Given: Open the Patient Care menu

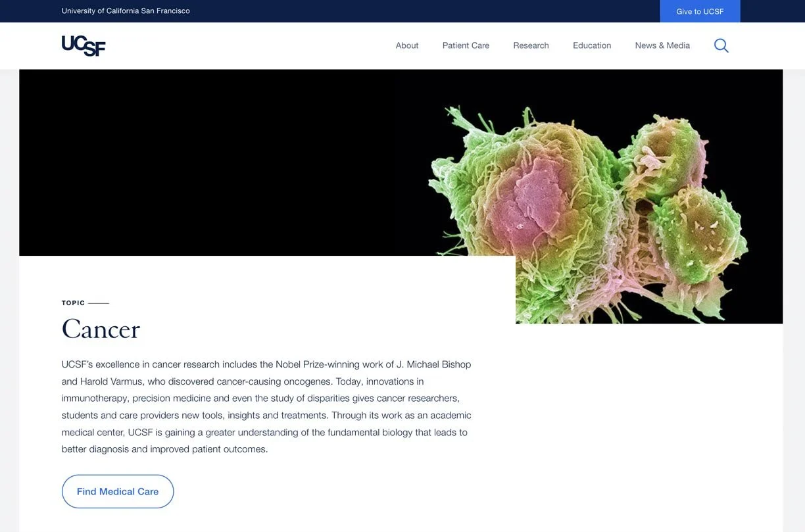Looking at the screenshot, I should (466, 45).
